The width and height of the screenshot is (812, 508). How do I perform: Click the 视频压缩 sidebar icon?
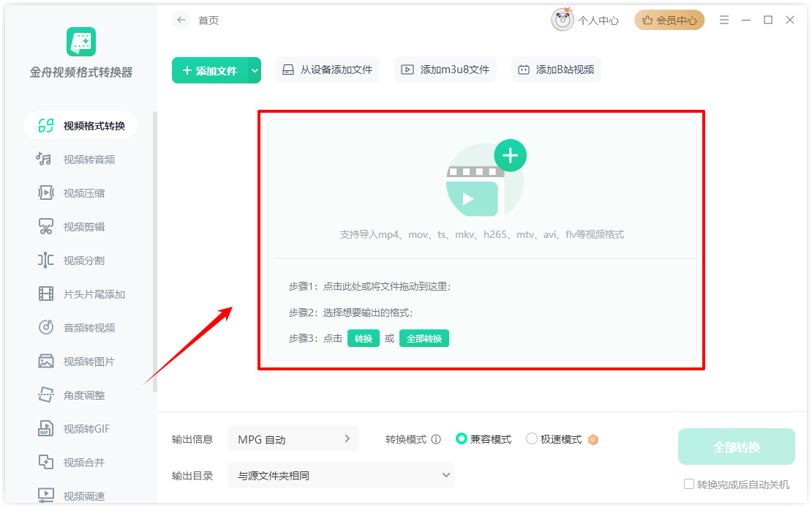click(45, 193)
